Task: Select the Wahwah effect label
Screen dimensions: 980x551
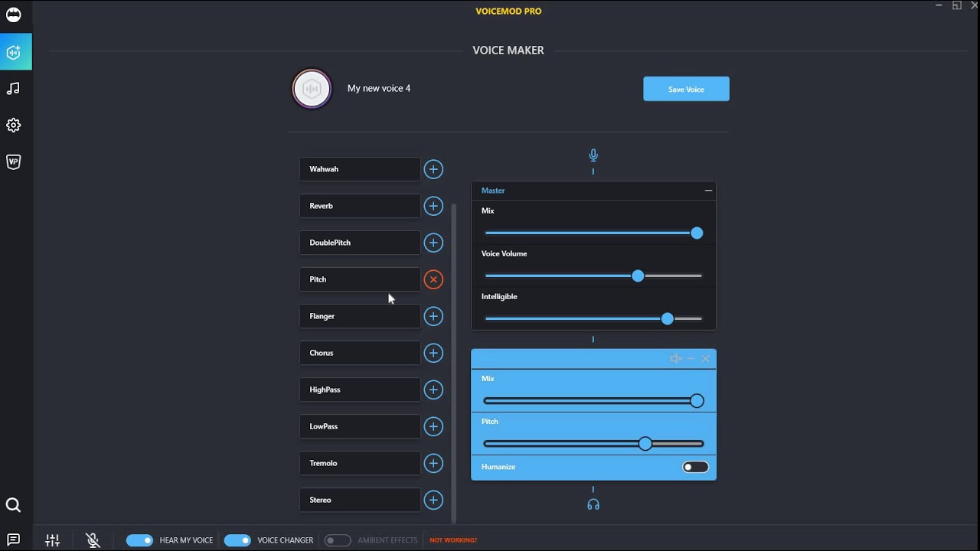Action: click(x=360, y=169)
